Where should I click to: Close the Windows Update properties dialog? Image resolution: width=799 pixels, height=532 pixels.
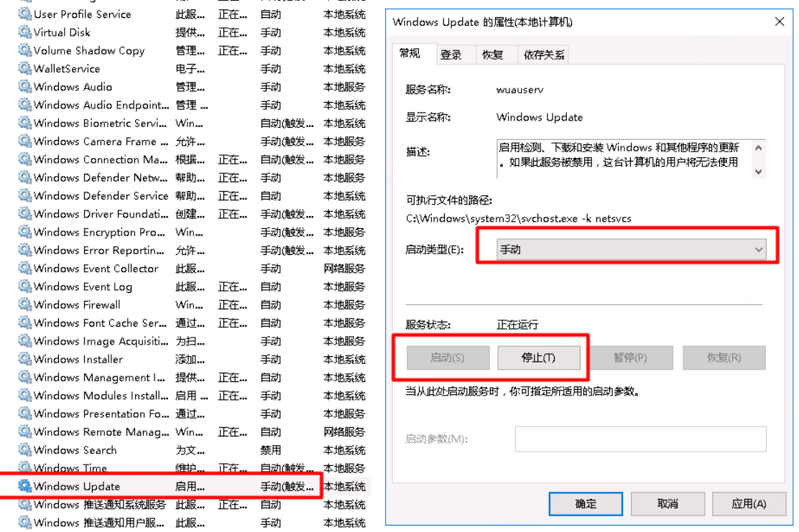(x=779, y=22)
